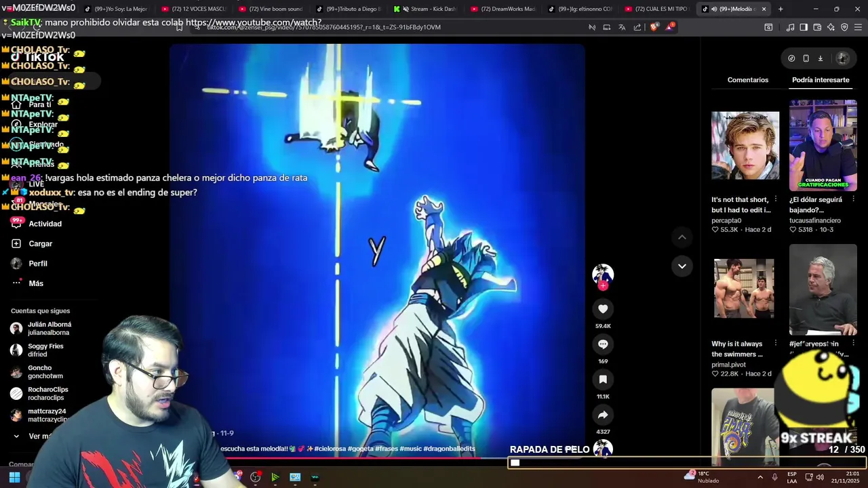Viewport: 868px width, 488px height.
Task: Open the 18°C Nublado weather widget
Action: coord(703,477)
